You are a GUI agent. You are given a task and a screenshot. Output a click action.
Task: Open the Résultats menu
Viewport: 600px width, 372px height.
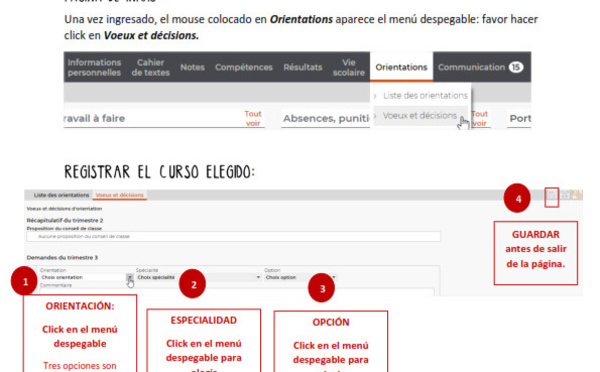pyautogui.click(x=303, y=67)
